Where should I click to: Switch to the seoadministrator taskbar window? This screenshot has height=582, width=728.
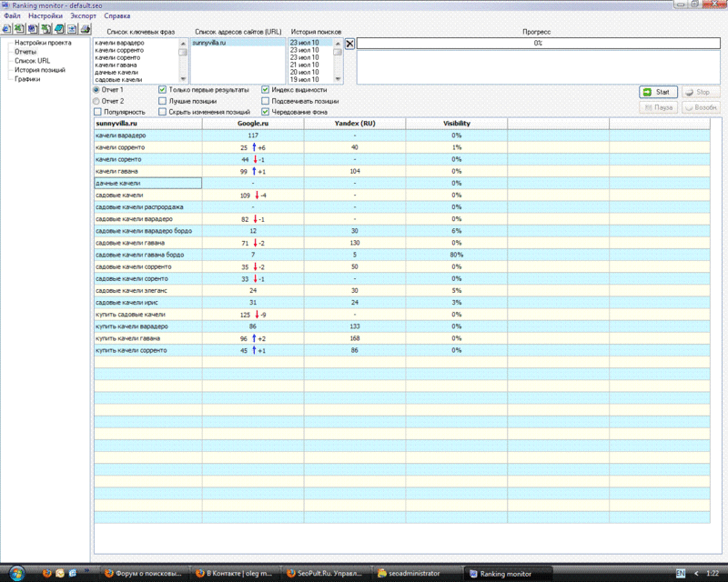pos(416,574)
